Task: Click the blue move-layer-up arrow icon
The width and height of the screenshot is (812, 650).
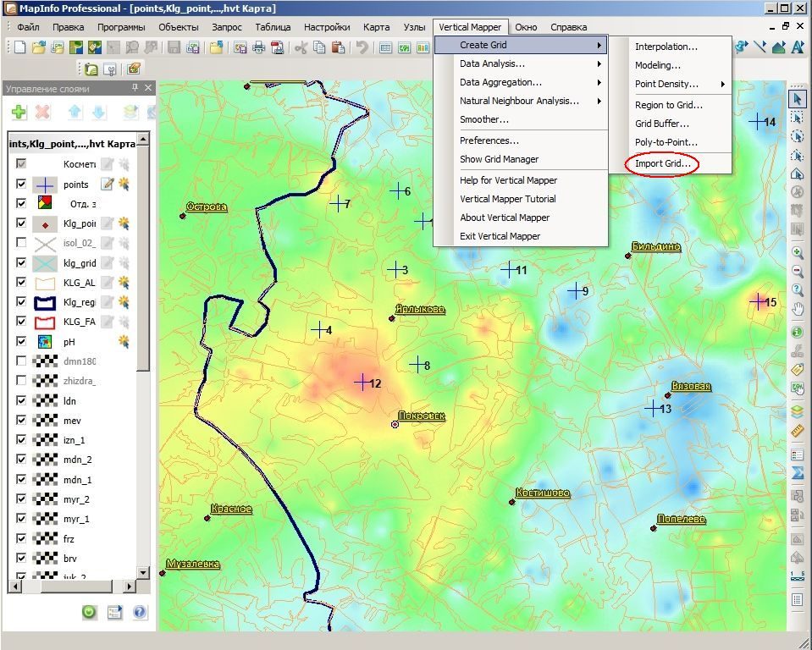Action: coord(75,111)
